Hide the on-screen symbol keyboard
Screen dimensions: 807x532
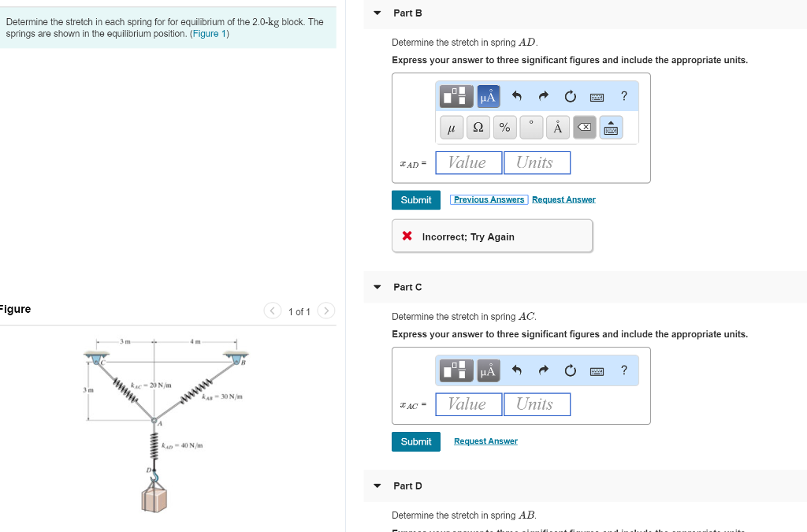tap(611, 126)
